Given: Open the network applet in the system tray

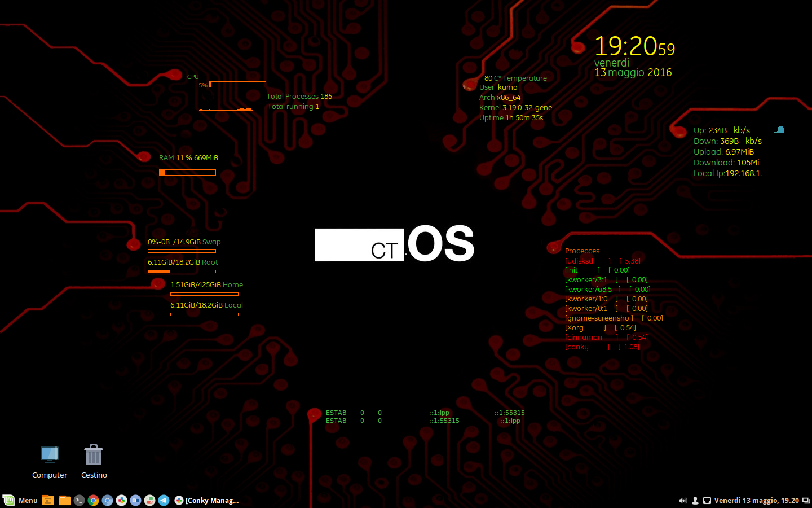Looking at the screenshot, I should tap(707, 500).
